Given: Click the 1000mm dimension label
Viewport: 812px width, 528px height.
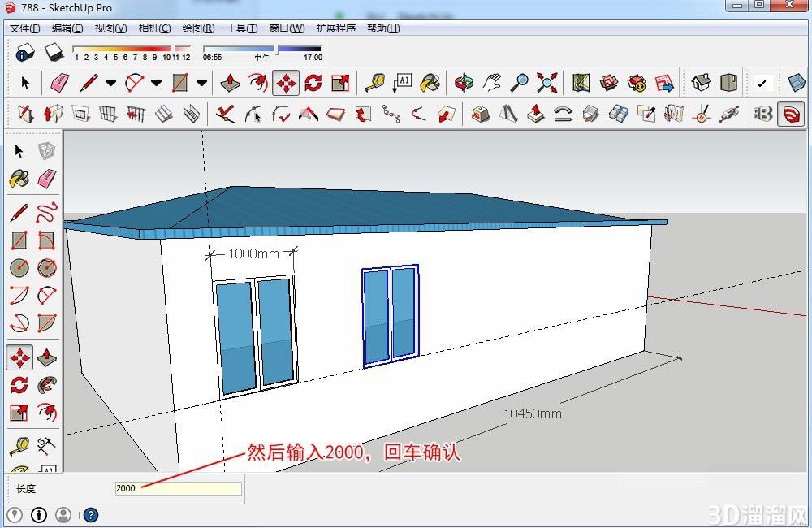Looking at the screenshot, I should [253, 253].
